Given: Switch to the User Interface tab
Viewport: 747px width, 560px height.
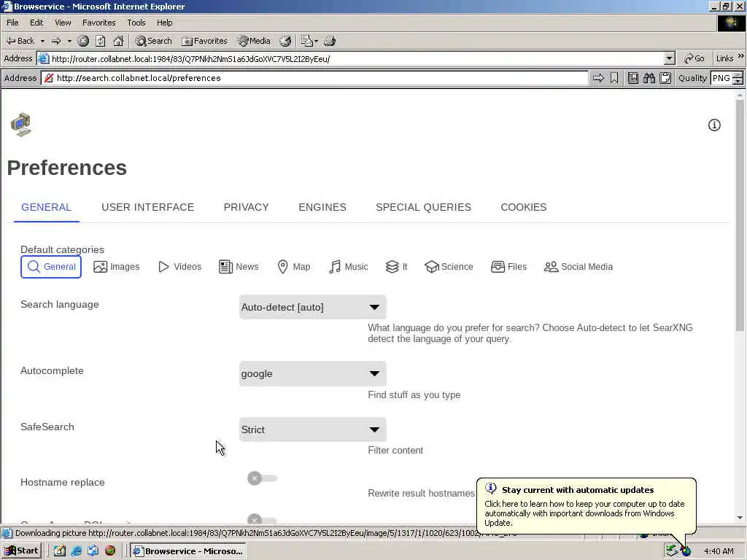Looking at the screenshot, I should coord(147,207).
